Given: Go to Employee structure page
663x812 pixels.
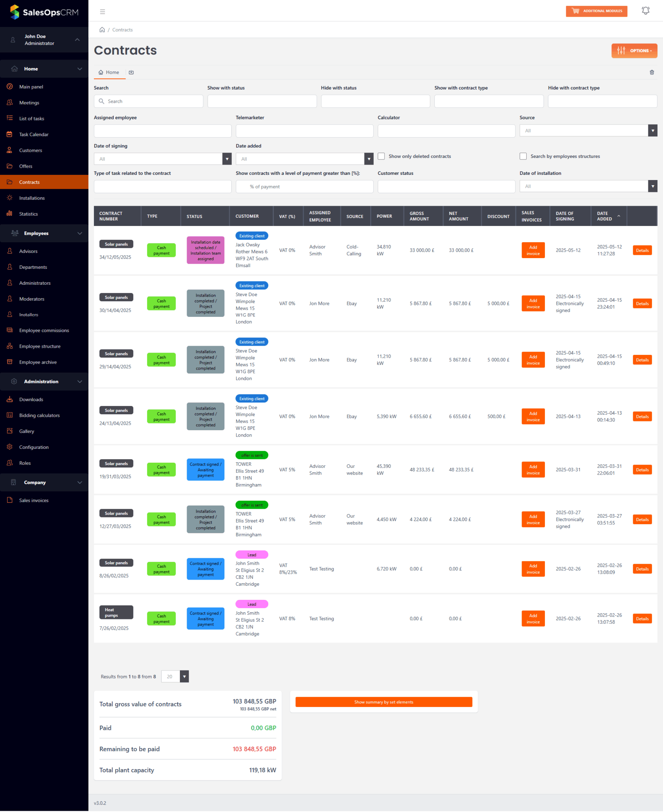Looking at the screenshot, I should pyautogui.click(x=40, y=346).
